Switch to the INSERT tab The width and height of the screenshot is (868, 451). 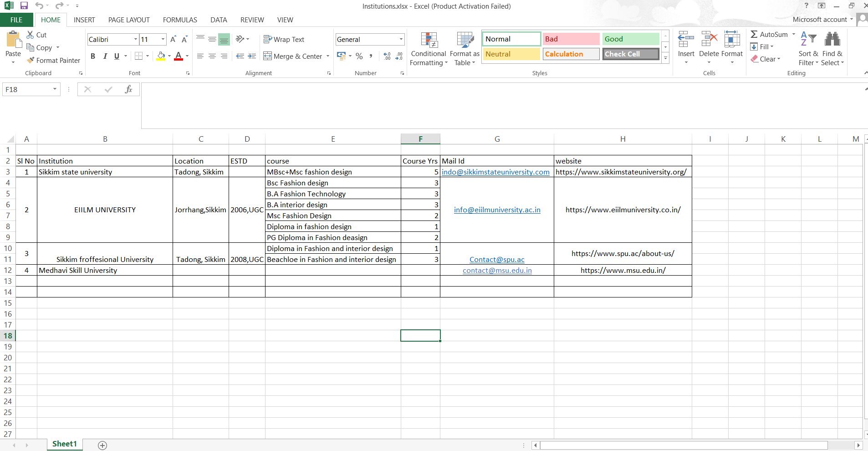tap(84, 20)
